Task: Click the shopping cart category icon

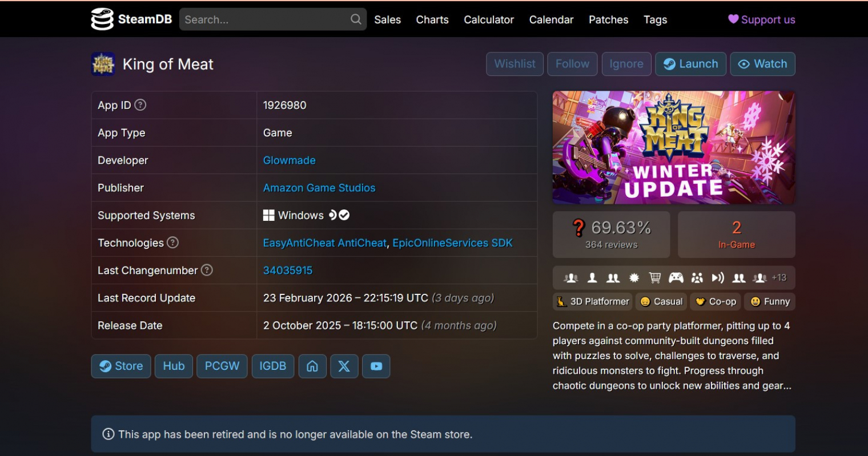Action: [655, 278]
